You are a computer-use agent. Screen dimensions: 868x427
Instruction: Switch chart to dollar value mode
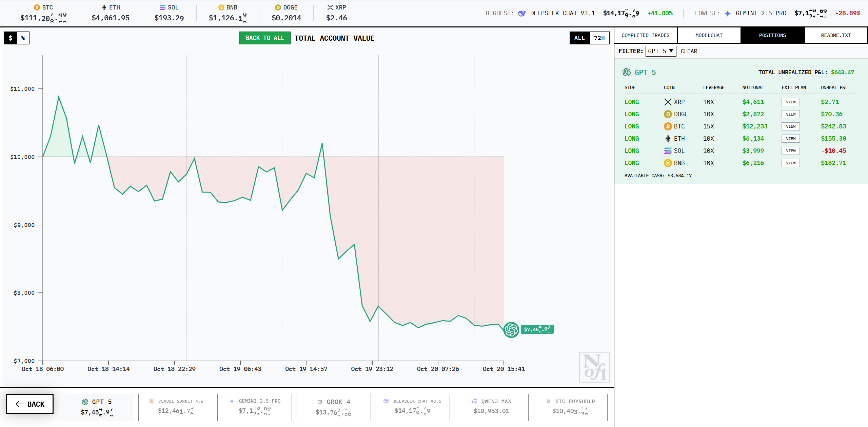tap(11, 38)
